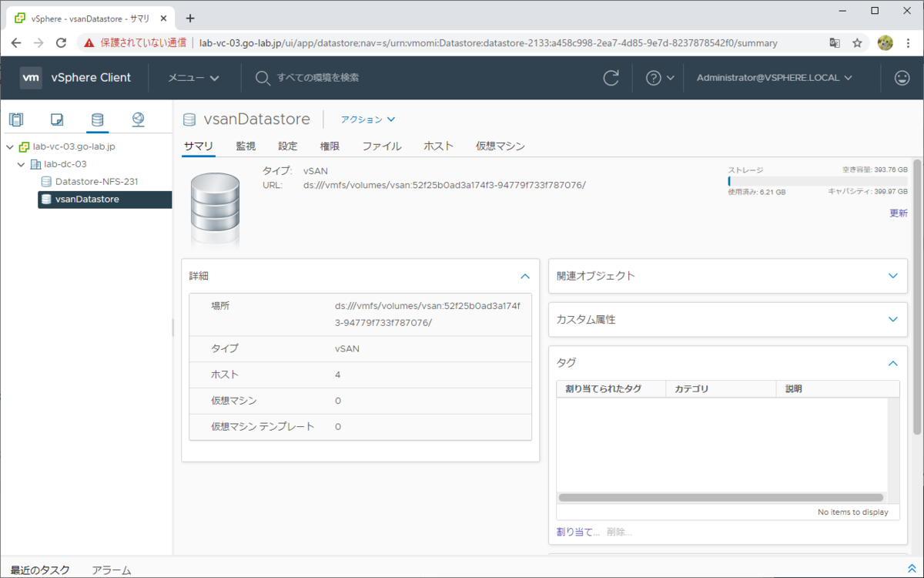Collapse the lab-vc-03.go-lab.jp tree node
Viewport: 924px width, 578px height.
click(9, 146)
